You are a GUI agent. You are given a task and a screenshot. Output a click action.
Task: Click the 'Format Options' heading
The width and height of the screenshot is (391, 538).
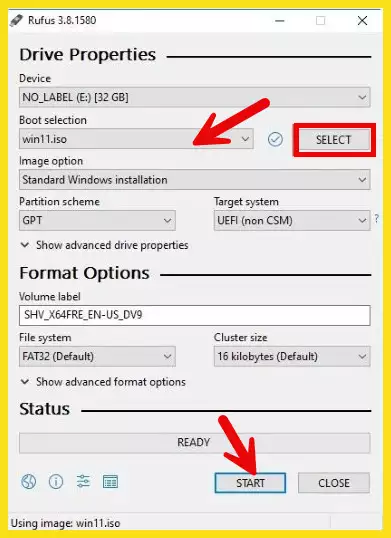click(84, 273)
